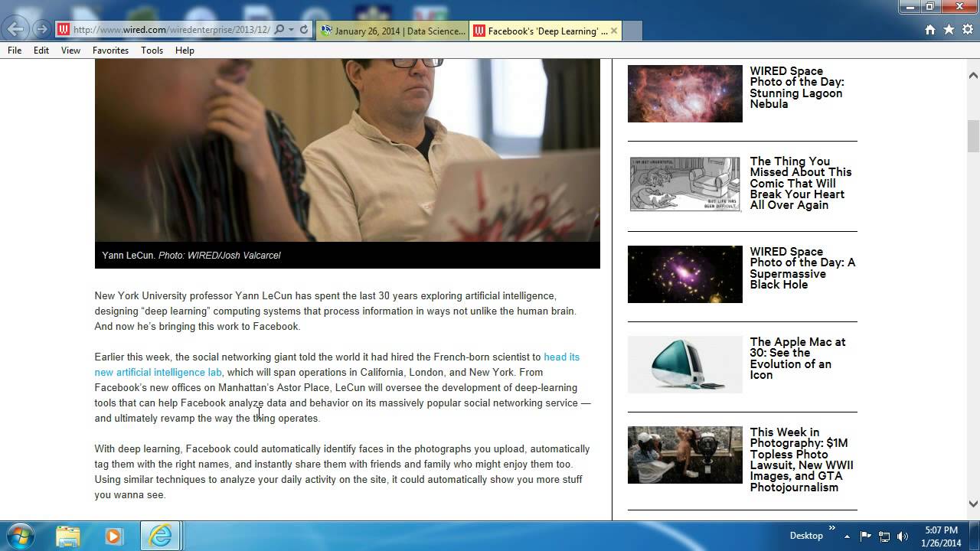Click the 'Yann LeCun. Photo: WIRED/Josh Valcarcel' caption

(x=191, y=256)
